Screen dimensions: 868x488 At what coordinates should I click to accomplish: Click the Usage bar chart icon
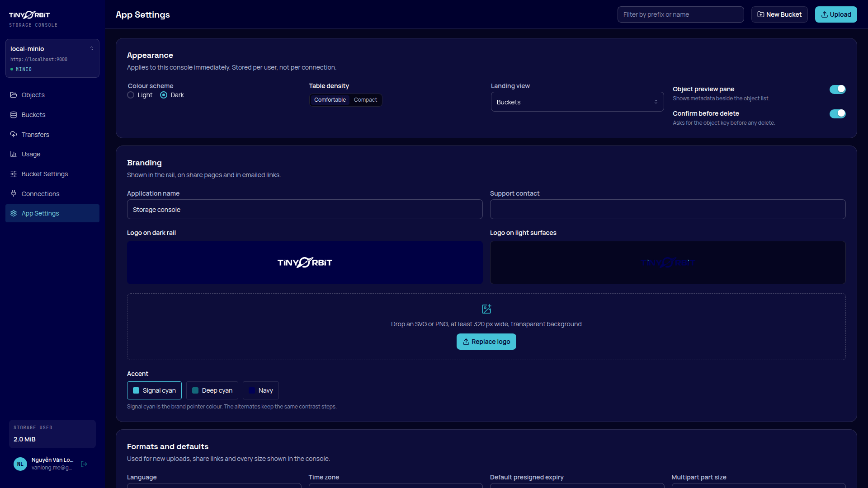pos(14,154)
